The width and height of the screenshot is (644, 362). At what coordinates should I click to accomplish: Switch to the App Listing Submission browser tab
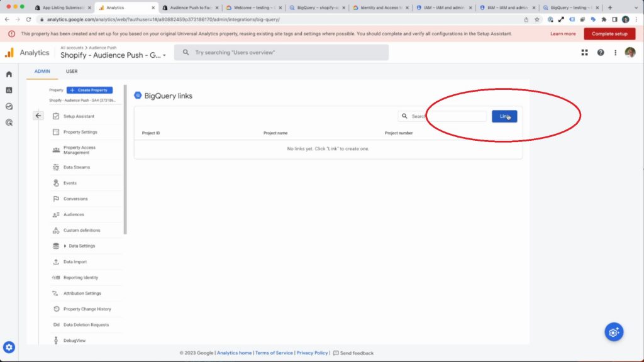point(64,8)
